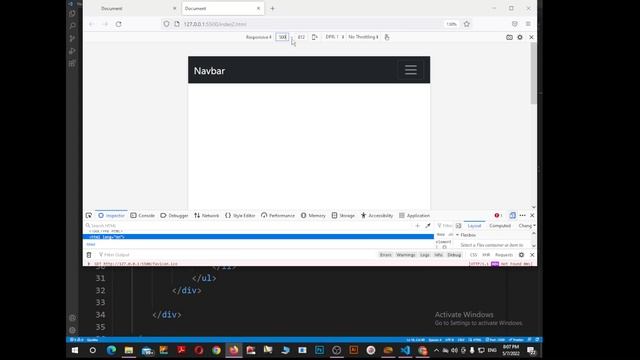Open a new browser tab
This screenshot has height=360, width=640.
coord(272,8)
